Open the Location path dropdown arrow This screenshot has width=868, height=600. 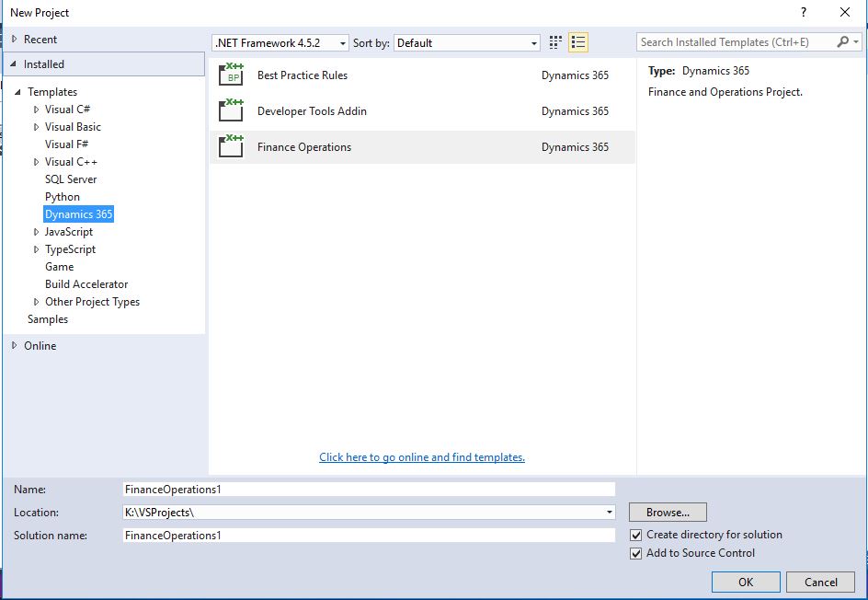point(609,513)
